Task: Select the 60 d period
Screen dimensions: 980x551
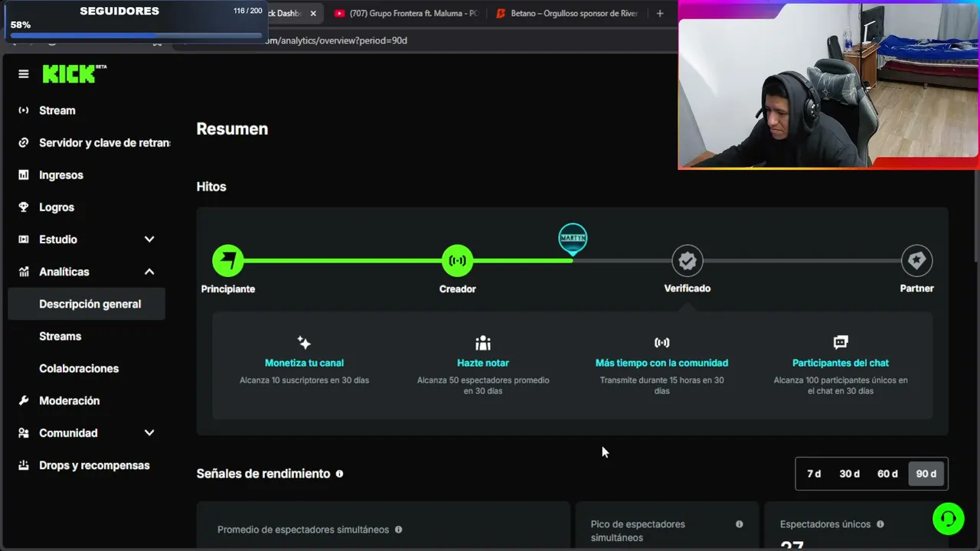Action: (x=887, y=474)
